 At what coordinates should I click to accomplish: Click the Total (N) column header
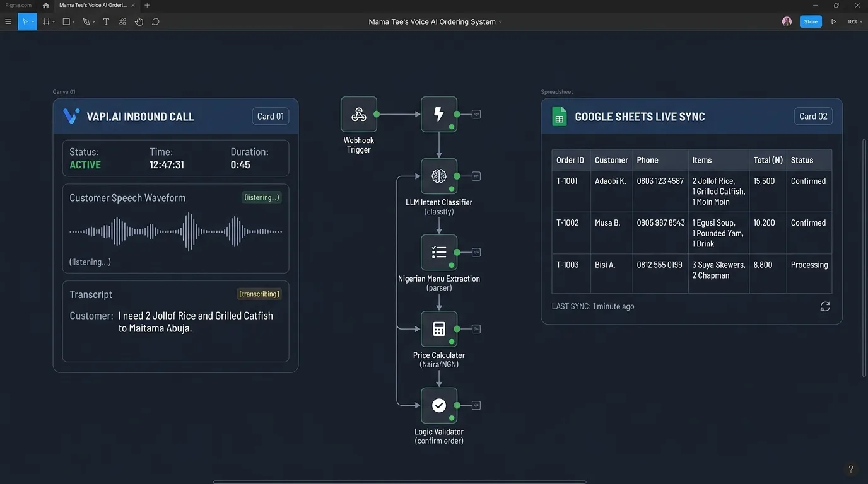[x=768, y=160]
